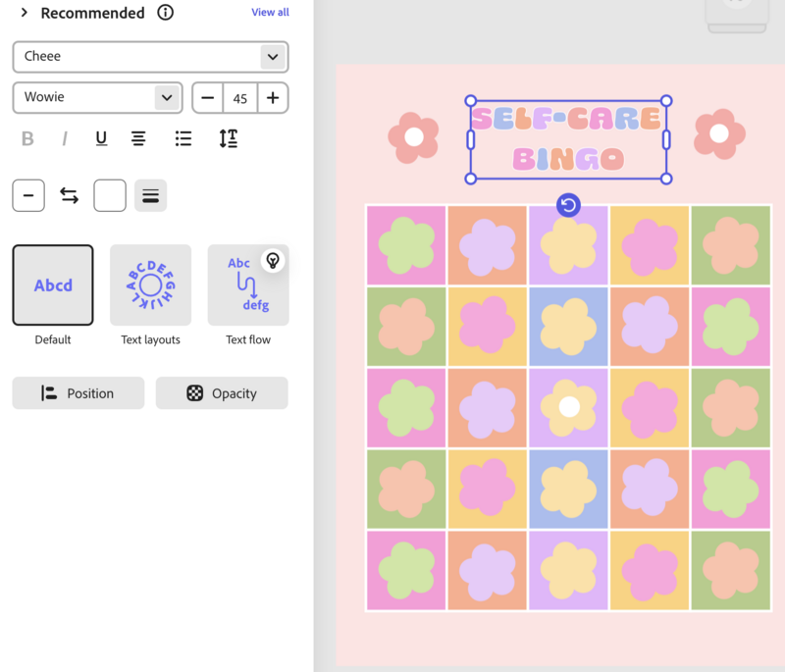
Task: Open outline thickness lines button
Action: 151,195
